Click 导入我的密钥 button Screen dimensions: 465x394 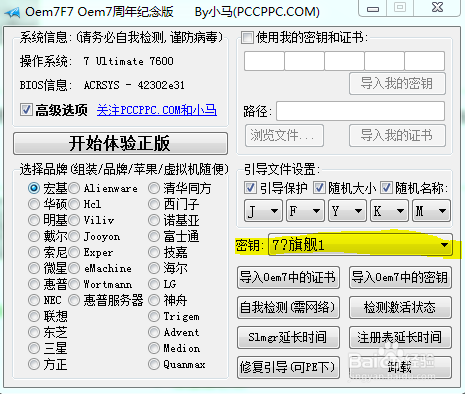pyautogui.click(x=397, y=83)
